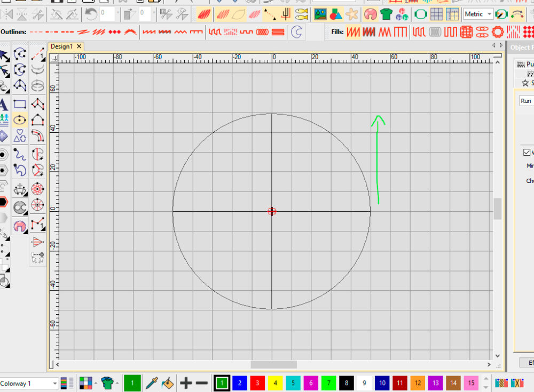Choose the Lettering tool with letter A
The width and height of the screenshot is (534, 392).
(x=4, y=104)
